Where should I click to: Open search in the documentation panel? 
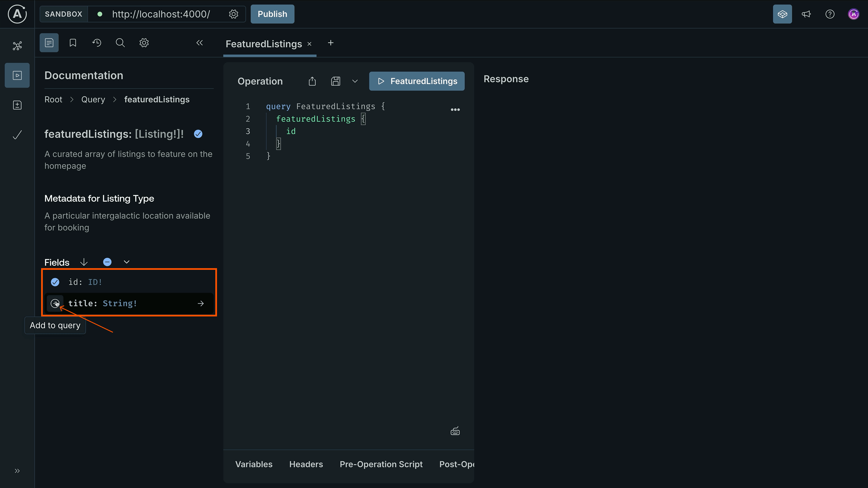(120, 42)
